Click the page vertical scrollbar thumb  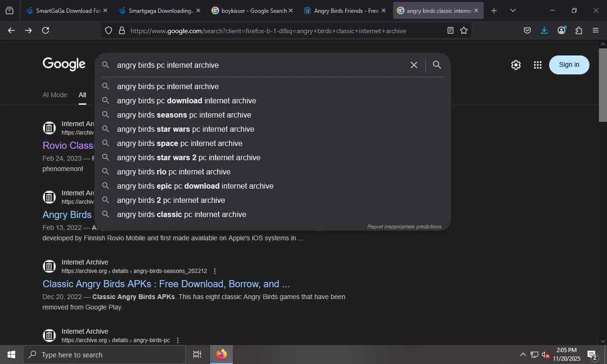pos(603,84)
